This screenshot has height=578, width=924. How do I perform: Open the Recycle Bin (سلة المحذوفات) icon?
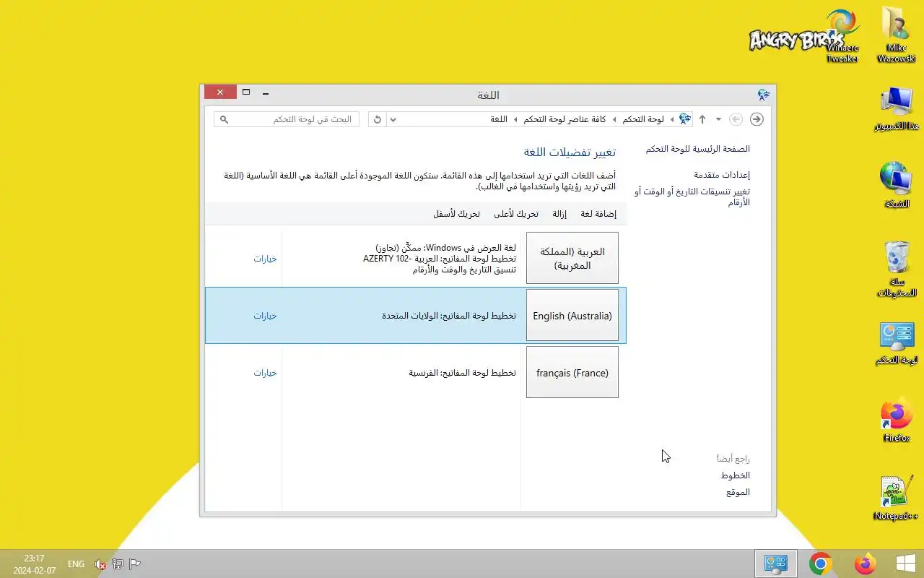[897, 269]
